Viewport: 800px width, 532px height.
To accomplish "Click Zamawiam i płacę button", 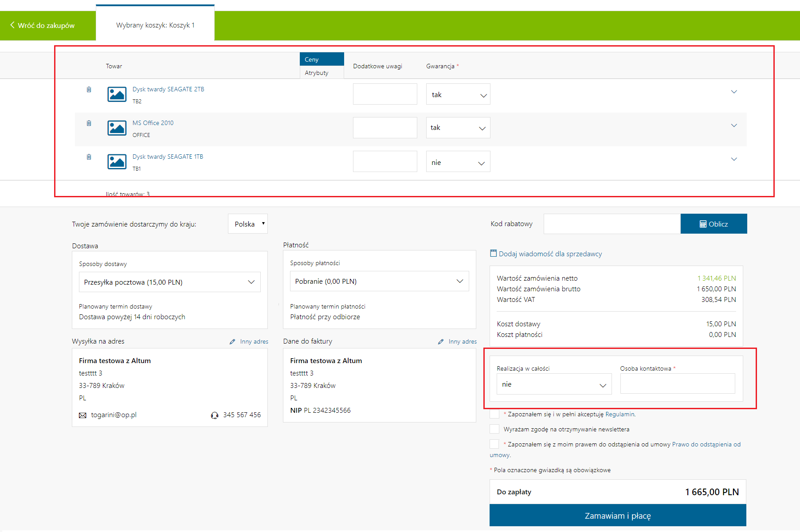I will coord(618,516).
